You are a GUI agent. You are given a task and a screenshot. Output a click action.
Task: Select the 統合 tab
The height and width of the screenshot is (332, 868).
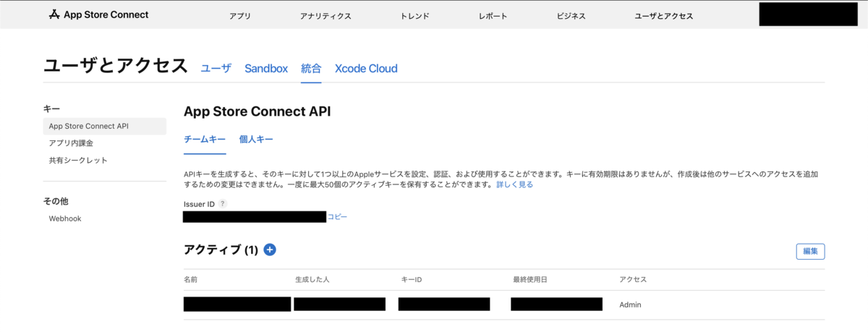311,69
